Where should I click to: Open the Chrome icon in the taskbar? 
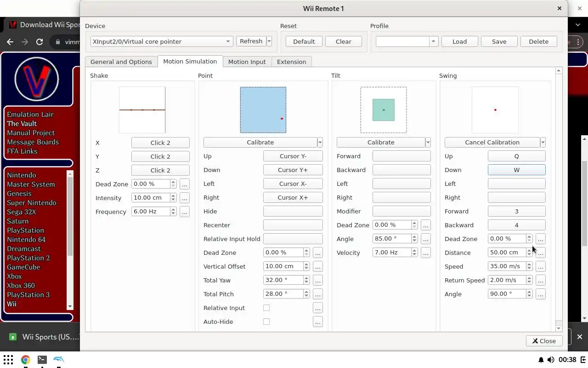[25, 360]
